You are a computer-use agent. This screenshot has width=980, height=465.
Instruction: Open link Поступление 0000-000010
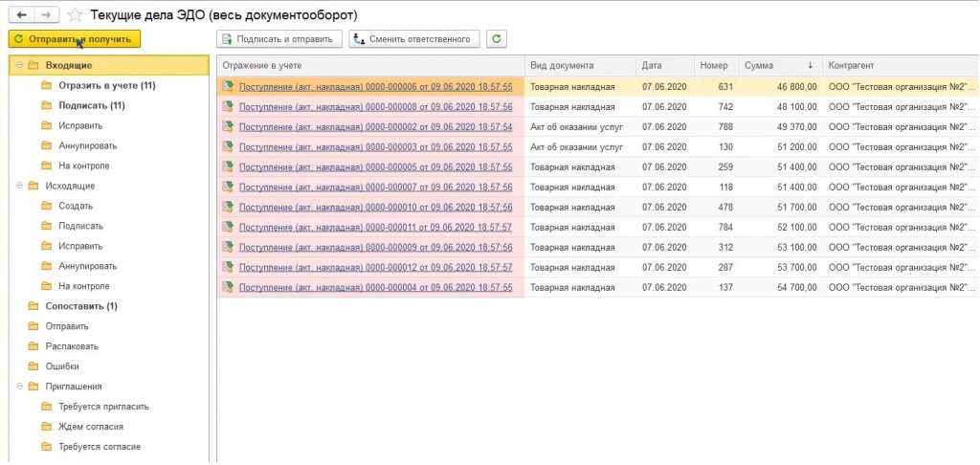375,207
